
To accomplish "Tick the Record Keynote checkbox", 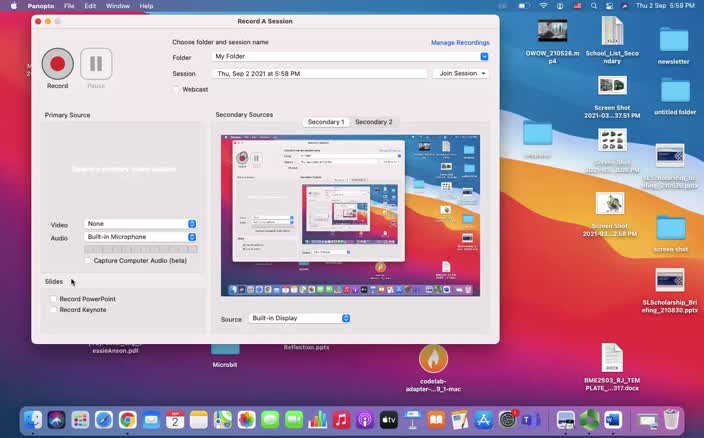I will 54,310.
